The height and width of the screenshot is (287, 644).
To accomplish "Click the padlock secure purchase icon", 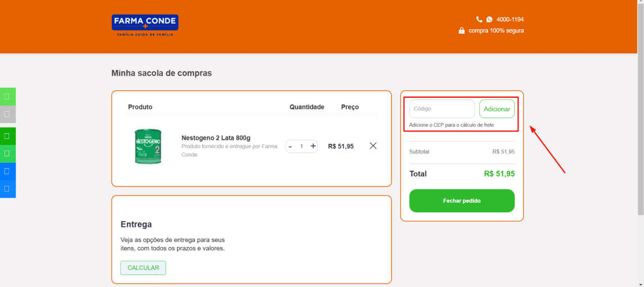I will point(462,30).
